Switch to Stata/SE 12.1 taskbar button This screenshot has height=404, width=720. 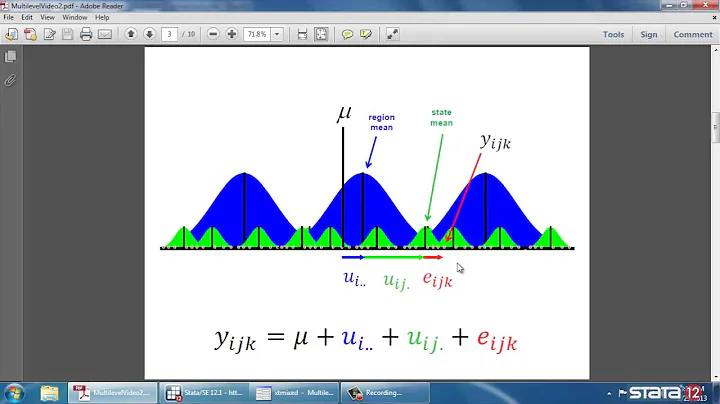tap(205, 393)
